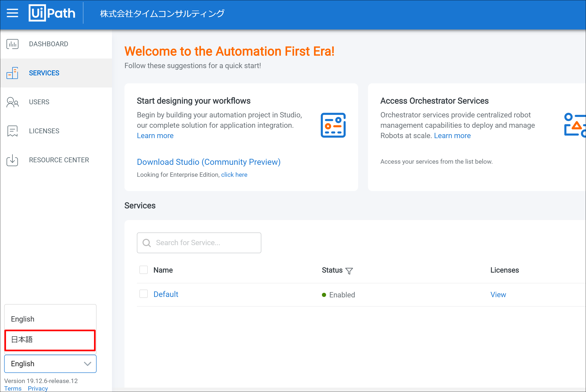
Task: Open the Default service link
Action: [166, 294]
